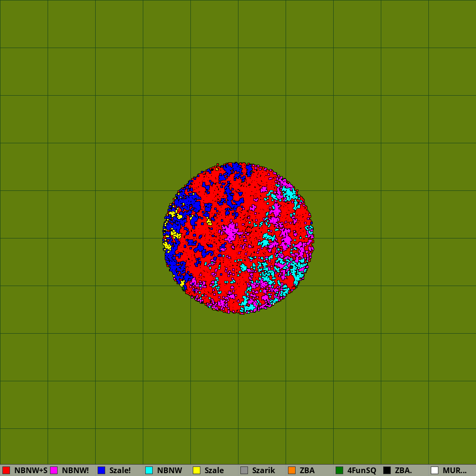This screenshot has width=476, height=476.
Task: Click the magenta NBNW! legend swatch
Action: [x=54, y=470]
